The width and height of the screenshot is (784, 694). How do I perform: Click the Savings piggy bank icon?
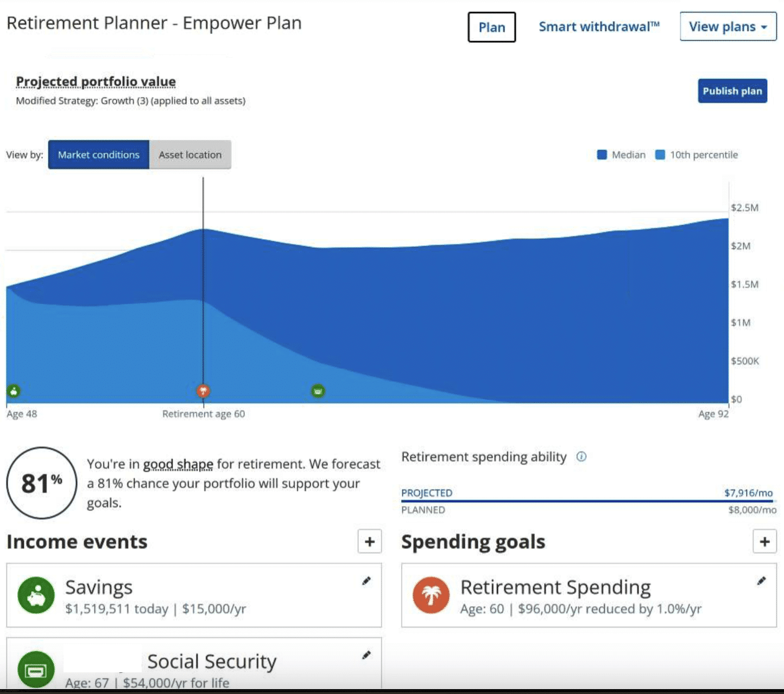coord(35,595)
